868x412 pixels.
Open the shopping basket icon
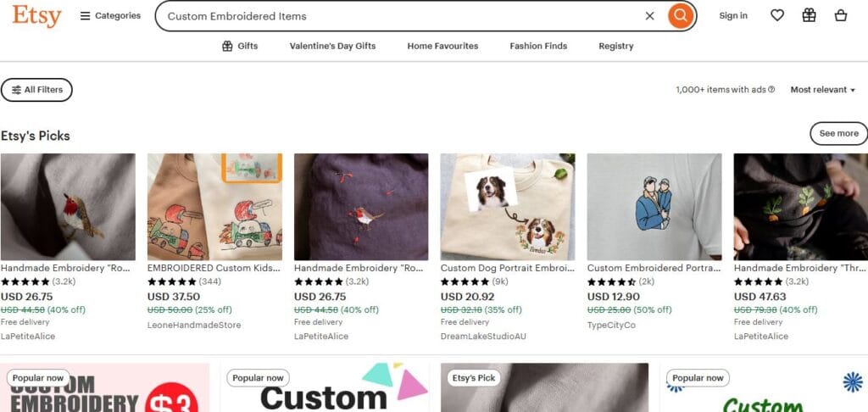[x=840, y=15]
